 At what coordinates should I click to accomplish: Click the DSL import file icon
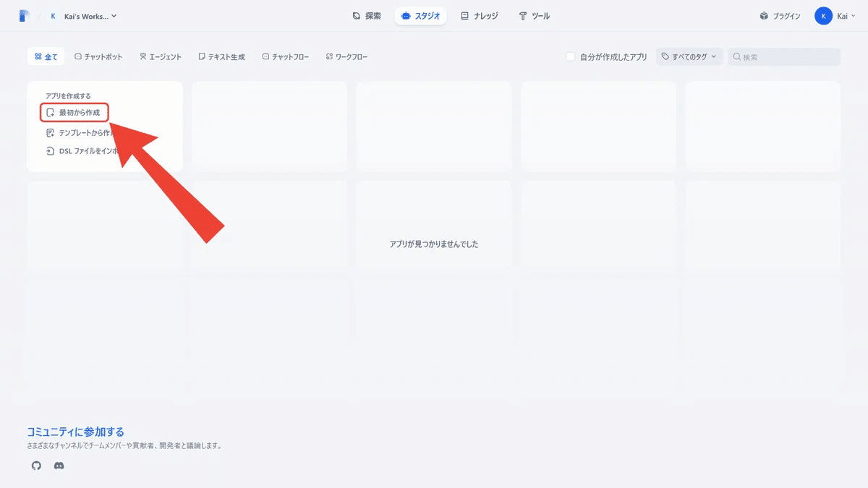click(51, 151)
